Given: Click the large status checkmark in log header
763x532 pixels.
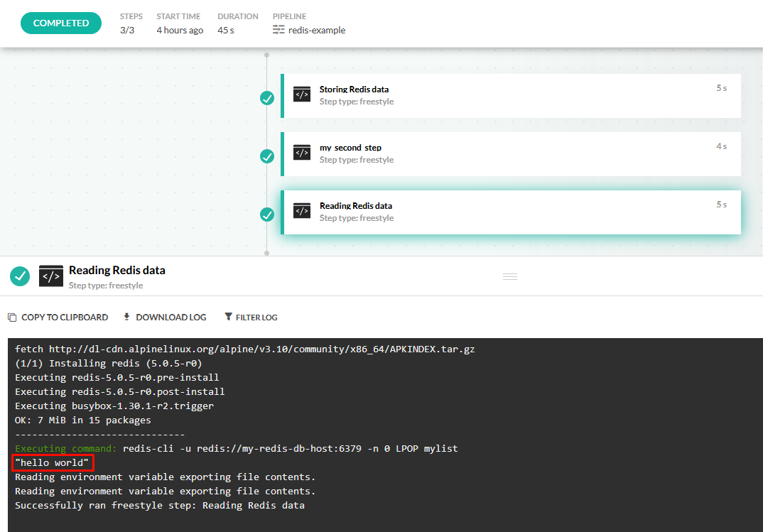Looking at the screenshot, I should pyautogui.click(x=20, y=276).
